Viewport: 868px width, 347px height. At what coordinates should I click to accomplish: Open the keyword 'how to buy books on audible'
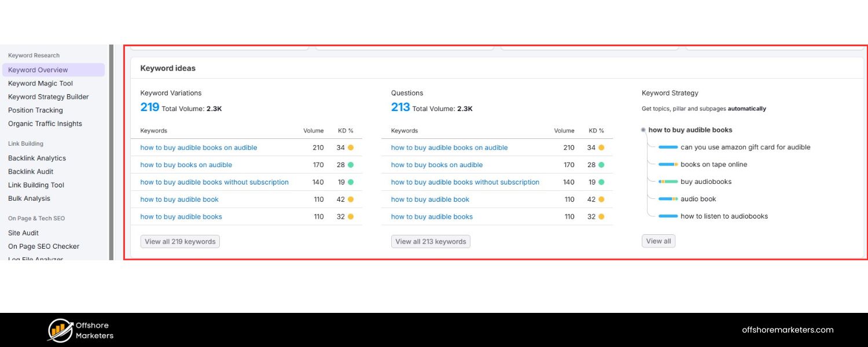click(x=186, y=165)
